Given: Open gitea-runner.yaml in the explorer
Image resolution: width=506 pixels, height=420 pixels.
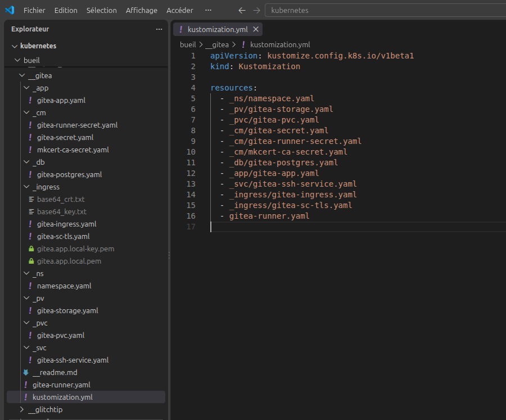Looking at the screenshot, I should [61, 385].
